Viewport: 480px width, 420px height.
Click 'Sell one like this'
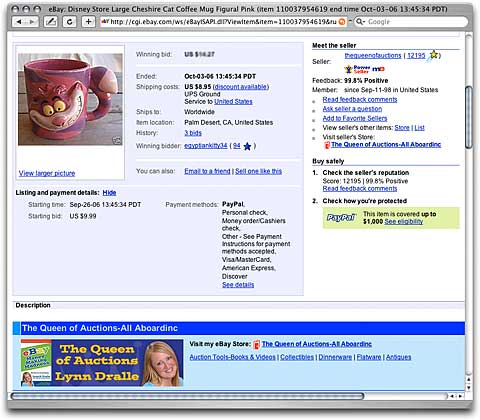[x=258, y=171]
